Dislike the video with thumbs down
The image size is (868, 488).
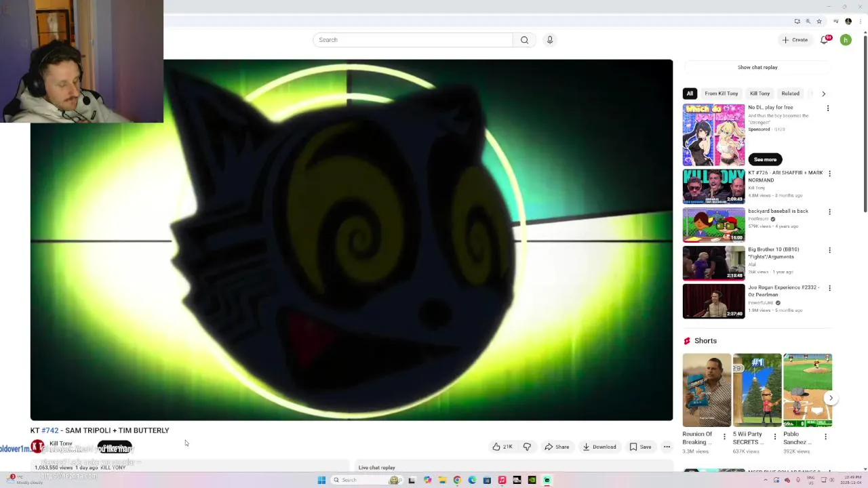(527, 447)
